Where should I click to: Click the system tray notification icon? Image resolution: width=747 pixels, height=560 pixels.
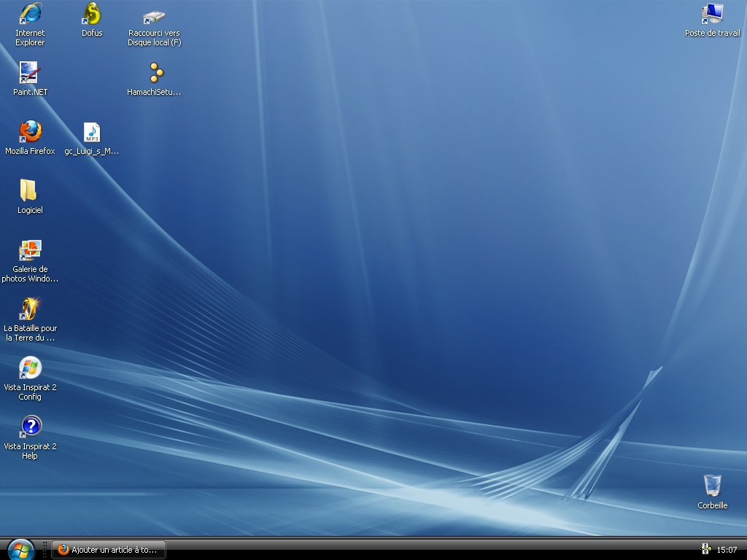click(x=706, y=550)
